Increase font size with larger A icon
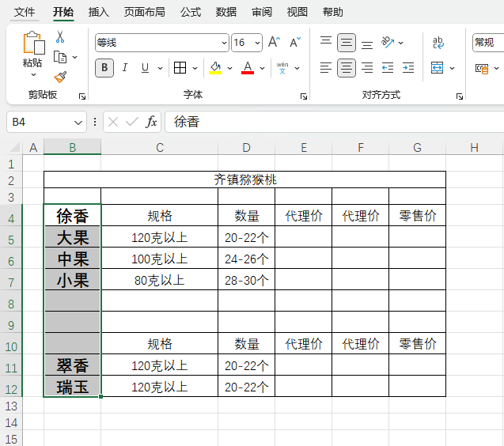Image resolution: width=504 pixels, height=446 pixels. (x=275, y=42)
